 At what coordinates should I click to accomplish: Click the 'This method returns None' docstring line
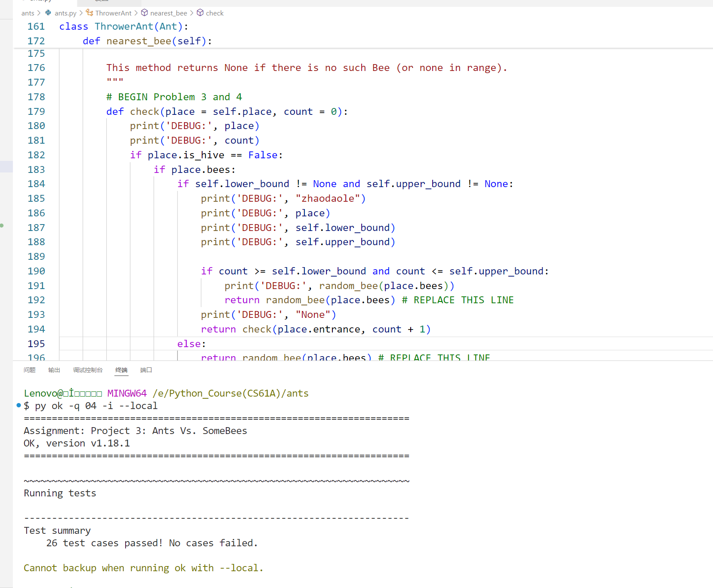(x=307, y=68)
